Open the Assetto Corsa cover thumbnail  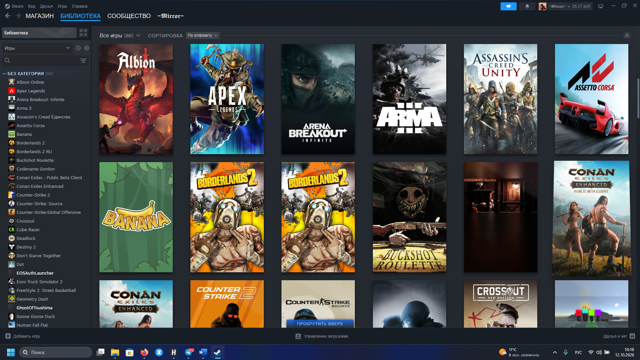(x=591, y=99)
